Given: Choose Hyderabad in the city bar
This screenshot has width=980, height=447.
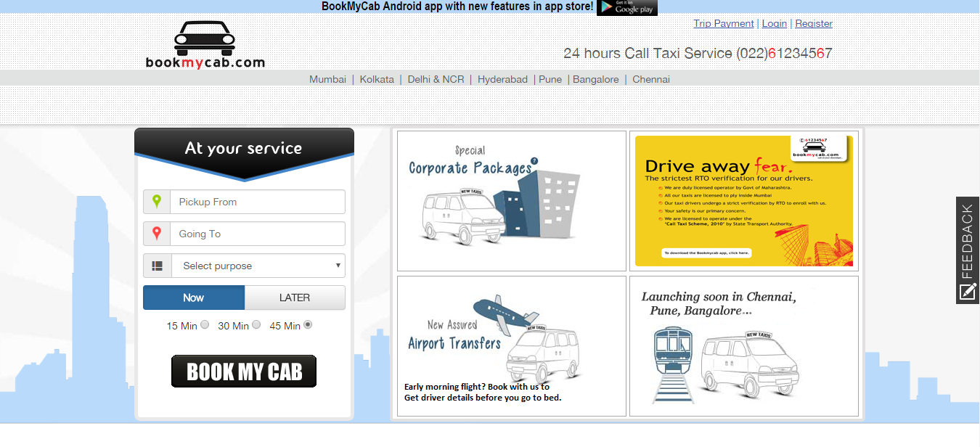Looking at the screenshot, I should pos(502,79).
